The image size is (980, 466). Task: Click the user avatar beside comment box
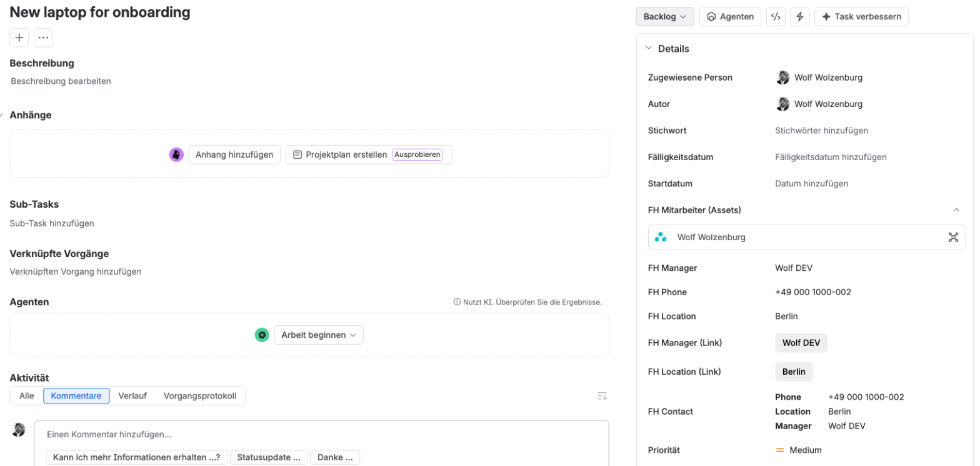[19, 429]
